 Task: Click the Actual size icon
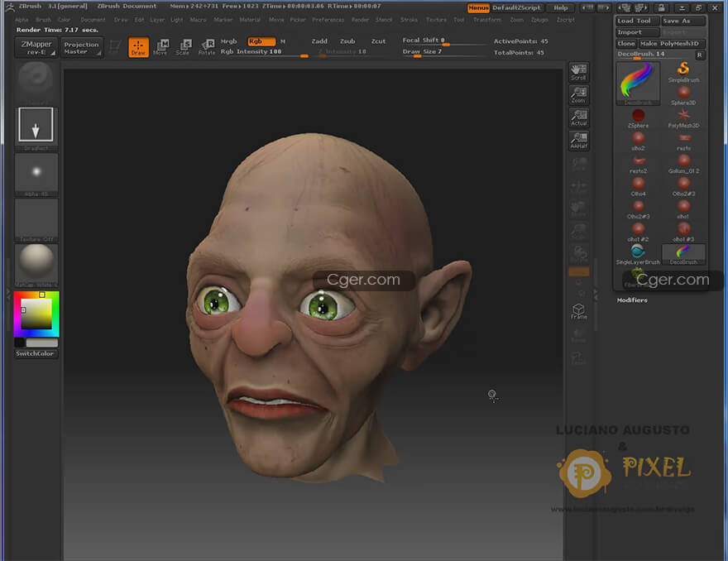(579, 117)
